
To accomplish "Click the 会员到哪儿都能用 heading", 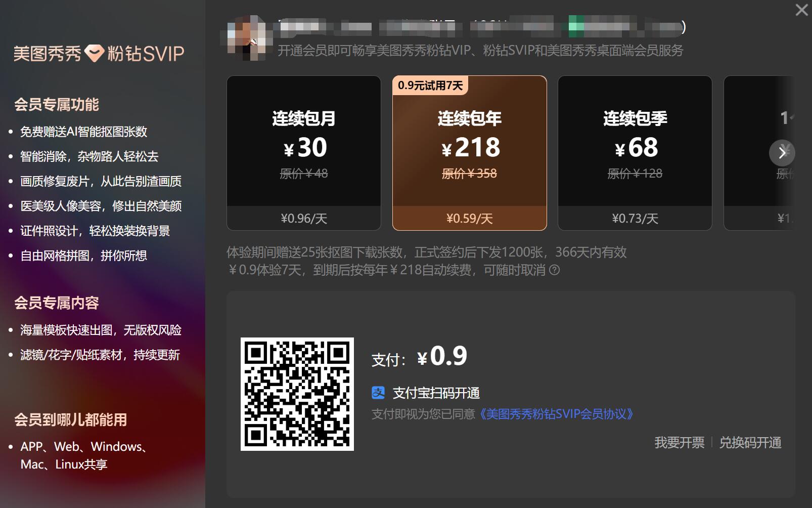I will 71,420.
